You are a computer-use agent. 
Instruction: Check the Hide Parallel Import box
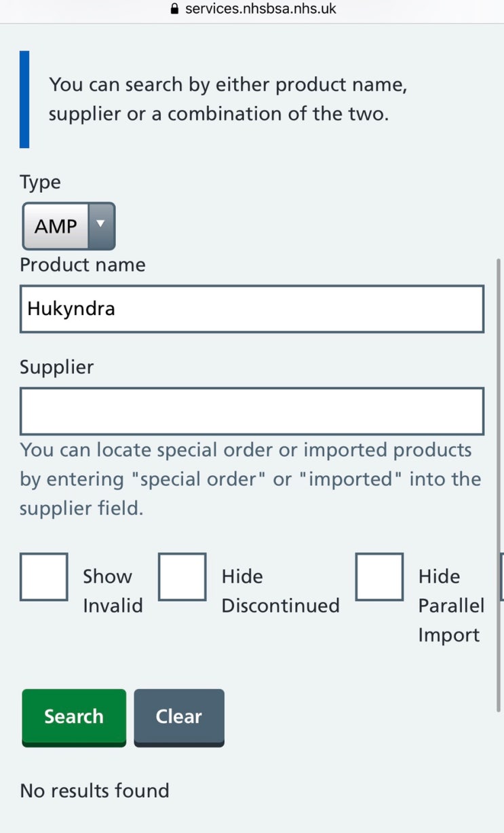tap(379, 577)
